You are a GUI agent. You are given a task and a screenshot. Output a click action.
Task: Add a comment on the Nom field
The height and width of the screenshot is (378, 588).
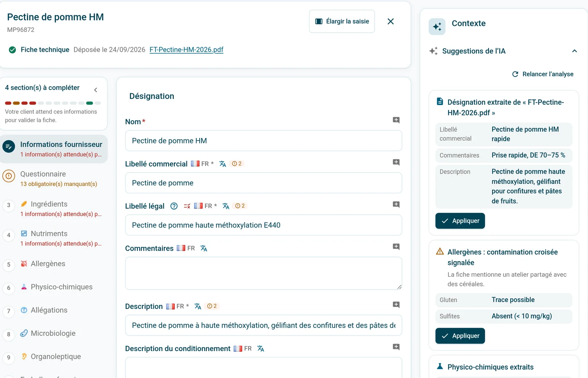396,120
